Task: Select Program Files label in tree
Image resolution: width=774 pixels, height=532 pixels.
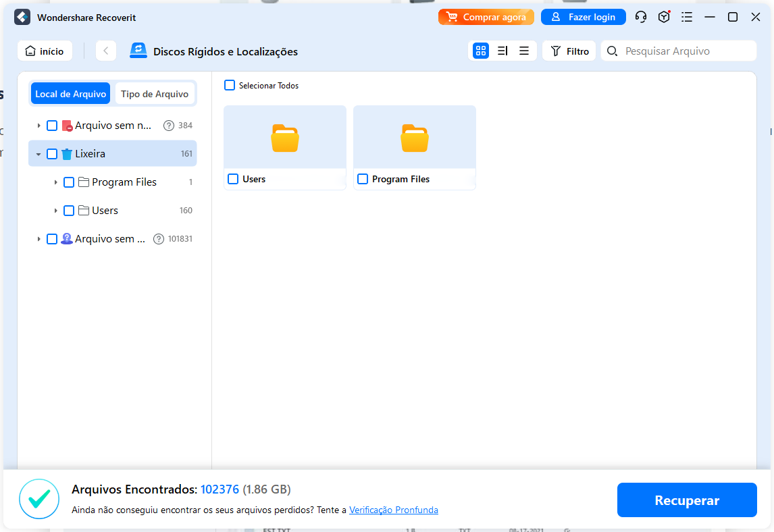Action: click(124, 182)
